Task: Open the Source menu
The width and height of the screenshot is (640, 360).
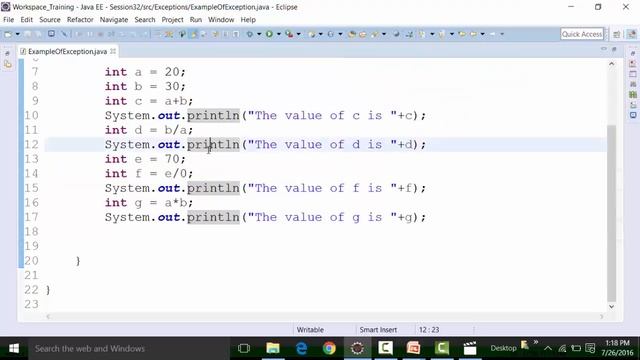Action: tap(50, 20)
